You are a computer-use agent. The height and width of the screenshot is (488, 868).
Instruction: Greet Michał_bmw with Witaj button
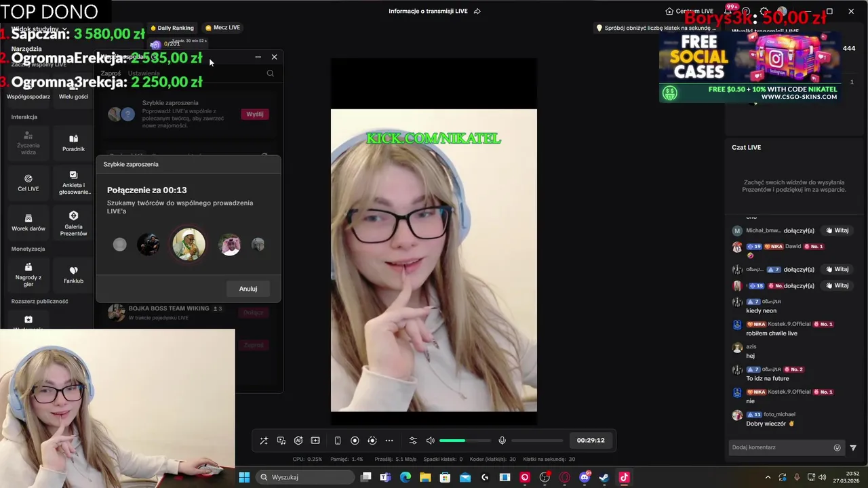[837, 230]
